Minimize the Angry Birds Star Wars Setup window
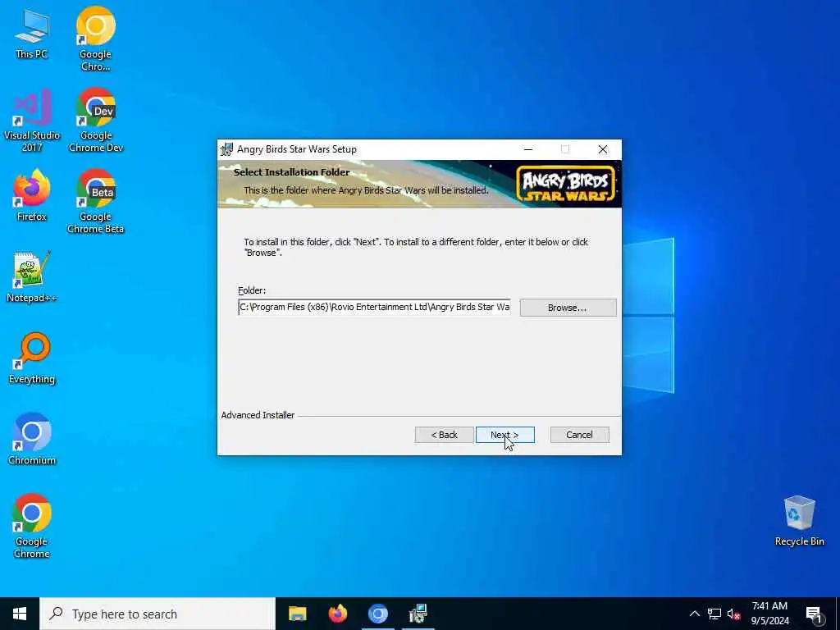Screen dimensions: 840x630 (528, 149)
